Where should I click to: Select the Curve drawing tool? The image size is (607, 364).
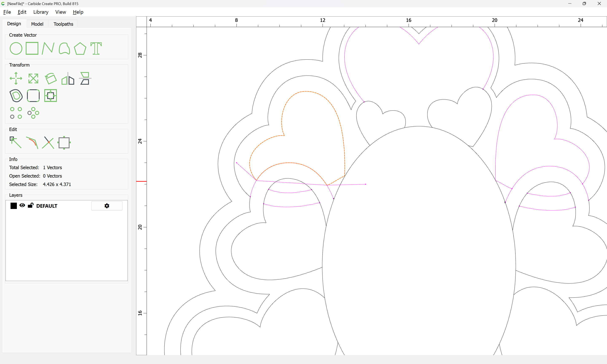64,48
